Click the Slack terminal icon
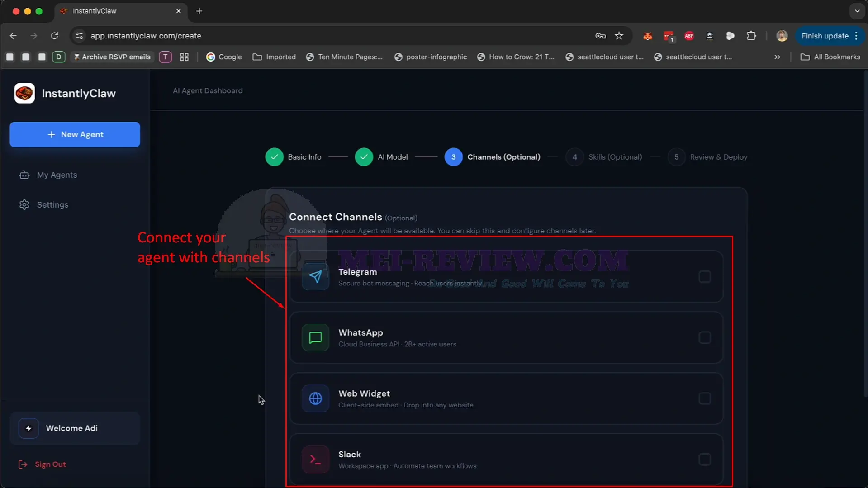This screenshot has width=868, height=488. pyautogui.click(x=315, y=460)
